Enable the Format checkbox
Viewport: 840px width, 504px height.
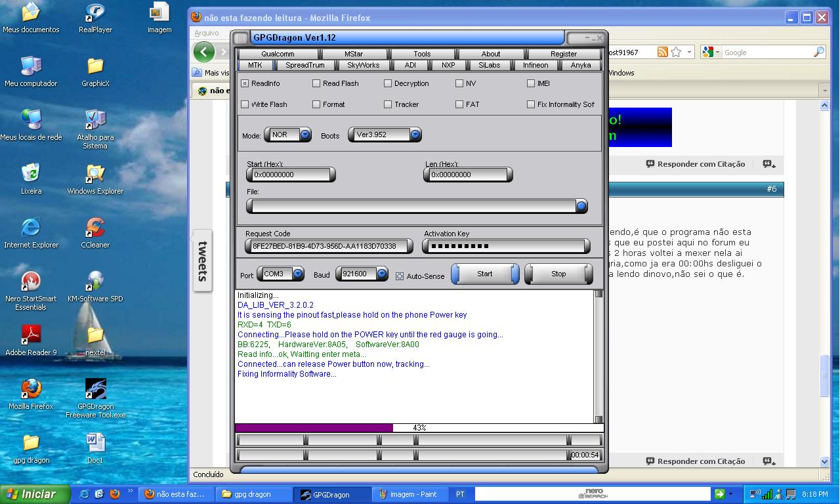pyautogui.click(x=316, y=104)
